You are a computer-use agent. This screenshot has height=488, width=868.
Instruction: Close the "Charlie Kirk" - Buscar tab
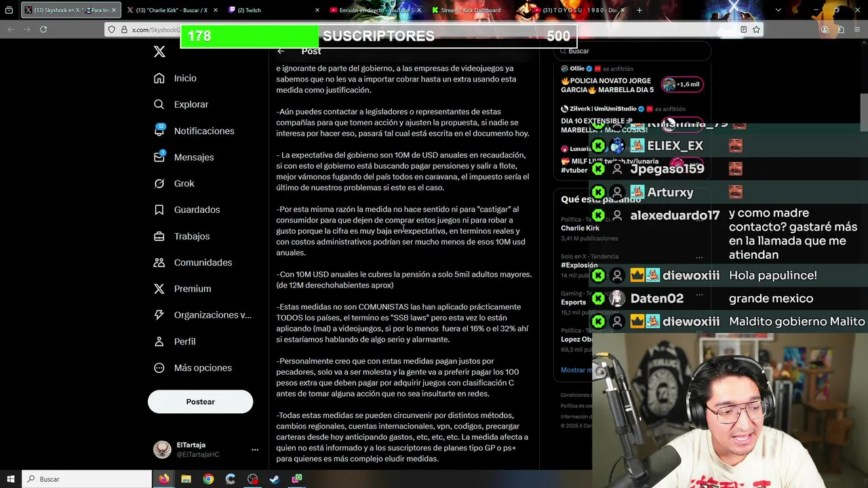[216, 10]
